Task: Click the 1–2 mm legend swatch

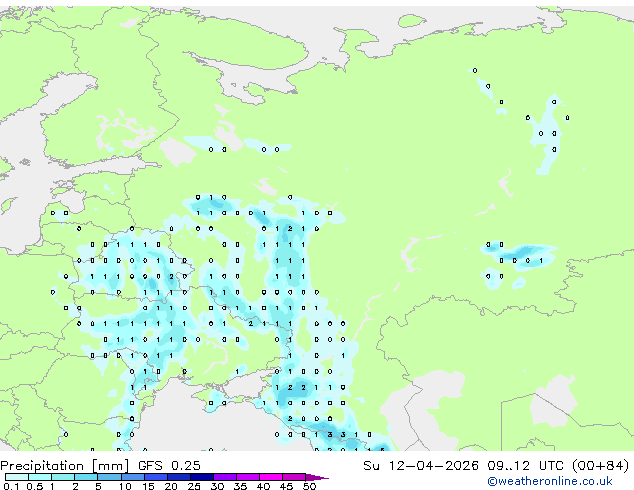Action: [63, 477]
